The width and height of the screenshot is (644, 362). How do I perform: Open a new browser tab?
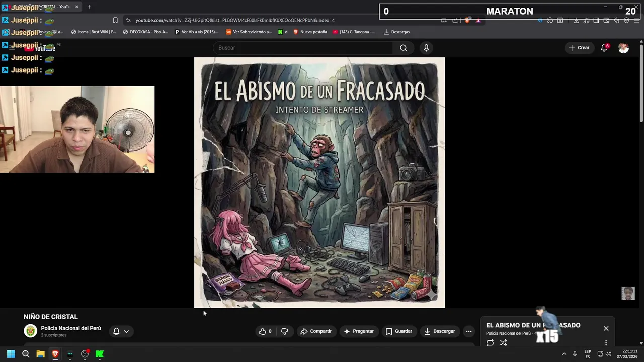(89, 7)
